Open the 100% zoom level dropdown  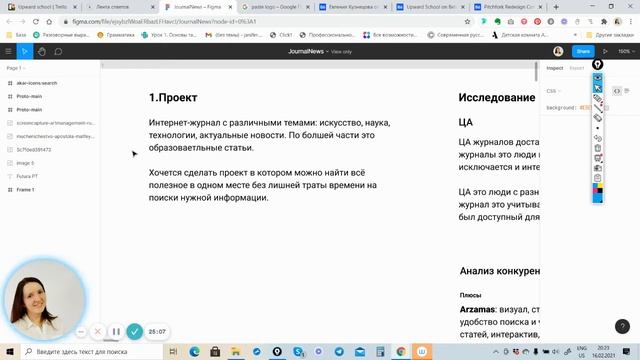click(x=626, y=51)
